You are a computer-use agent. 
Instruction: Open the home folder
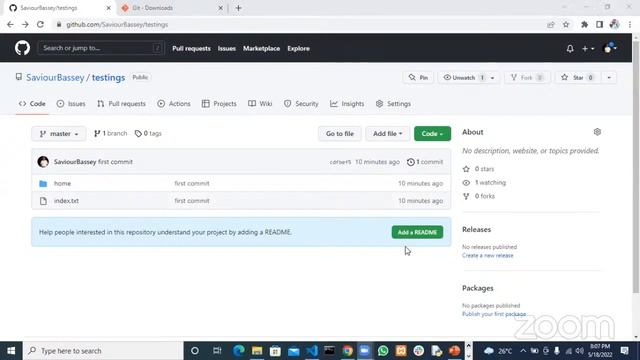tap(62, 183)
